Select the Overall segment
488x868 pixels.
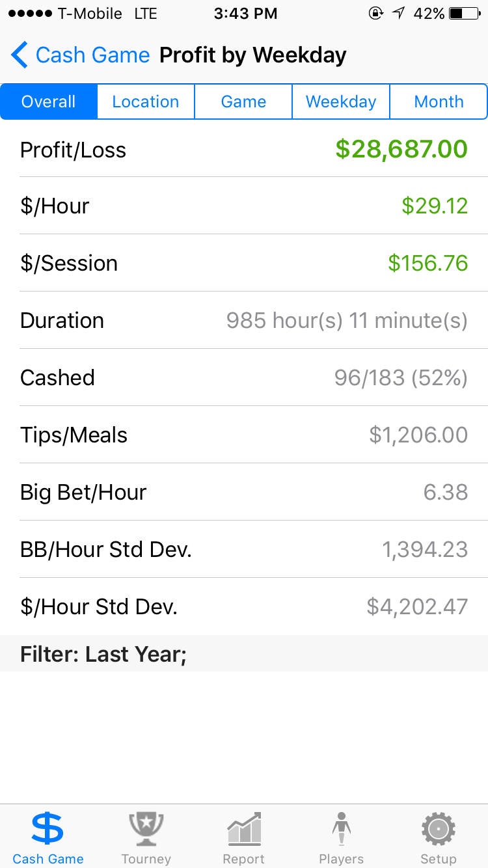pos(49,102)
